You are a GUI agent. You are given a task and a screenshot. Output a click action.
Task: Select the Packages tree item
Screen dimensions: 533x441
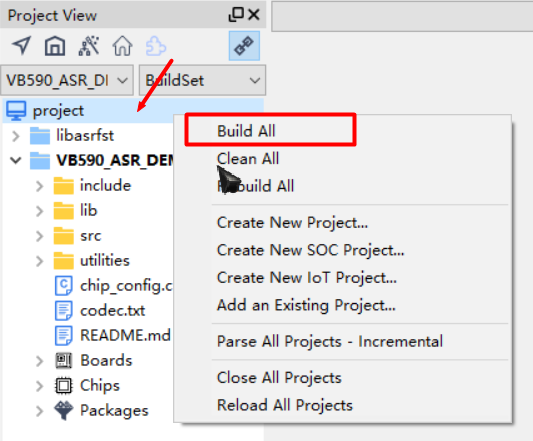tap(114, 410)
